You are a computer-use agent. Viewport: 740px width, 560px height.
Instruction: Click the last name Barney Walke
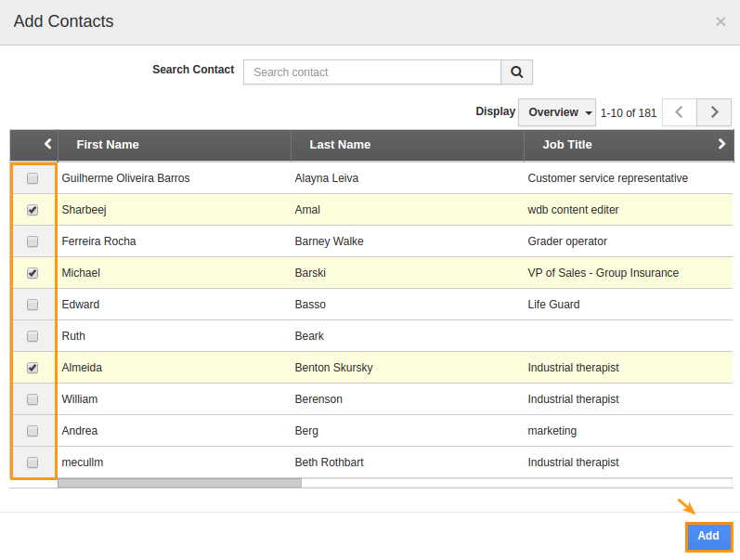tap(329, 241)
